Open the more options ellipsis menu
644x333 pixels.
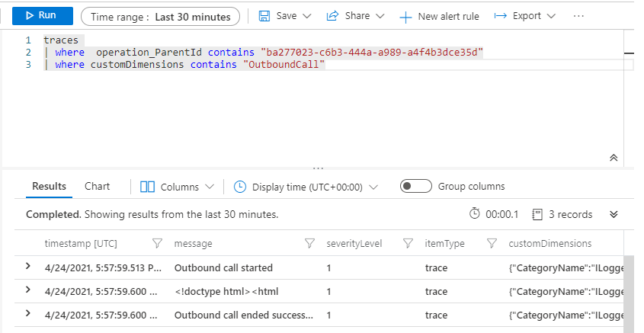[x=579, y=16]
